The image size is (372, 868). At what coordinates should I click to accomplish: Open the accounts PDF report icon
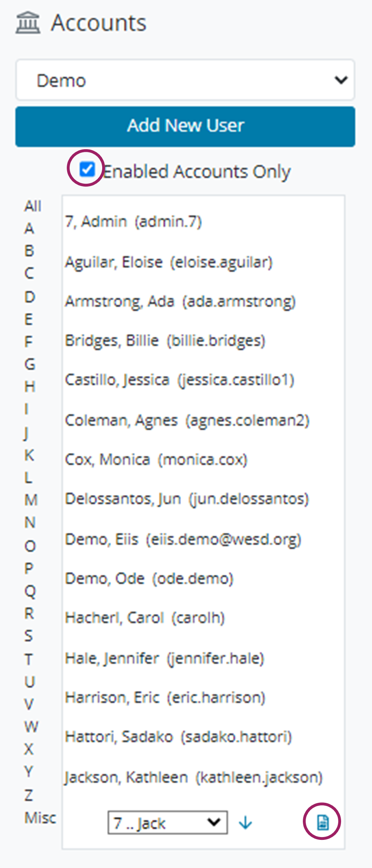pyautogui.click(x=322, y=821)
